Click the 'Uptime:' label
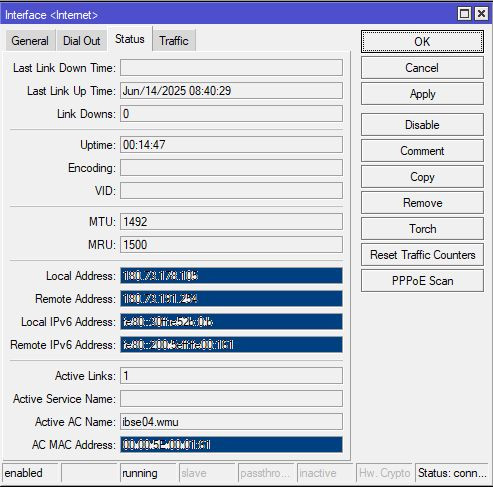This screenshot has width=493, height=487. [98, 145]
